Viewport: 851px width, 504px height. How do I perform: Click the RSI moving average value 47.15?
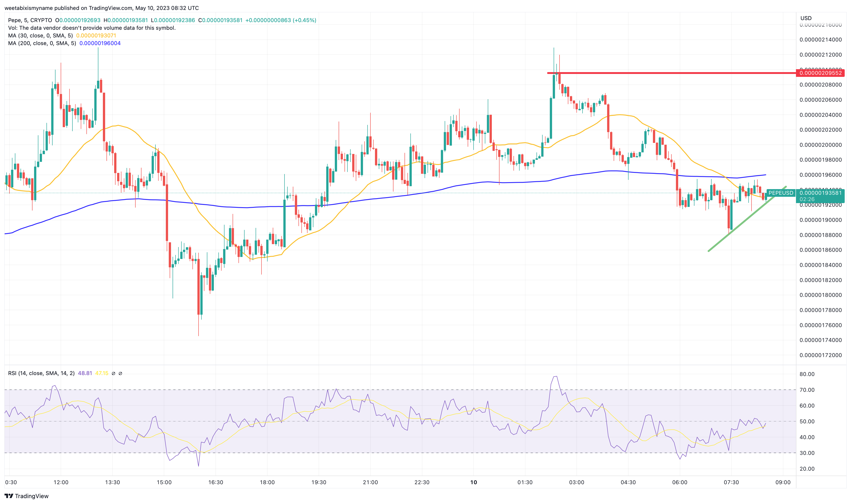(102, 373)
